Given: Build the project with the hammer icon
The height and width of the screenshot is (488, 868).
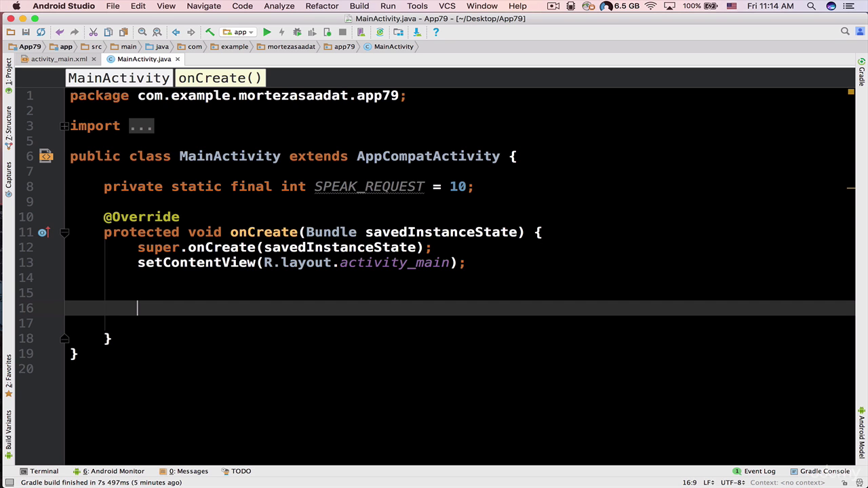Looking at the screenshot, I should tap(210, 32).
